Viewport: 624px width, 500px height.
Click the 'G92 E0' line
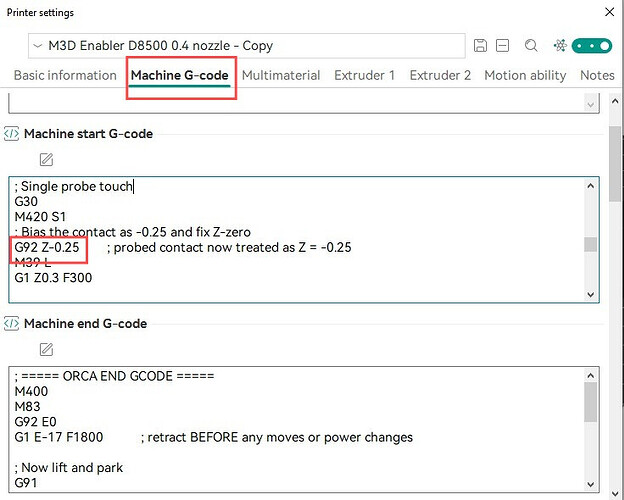click(35, 422)
